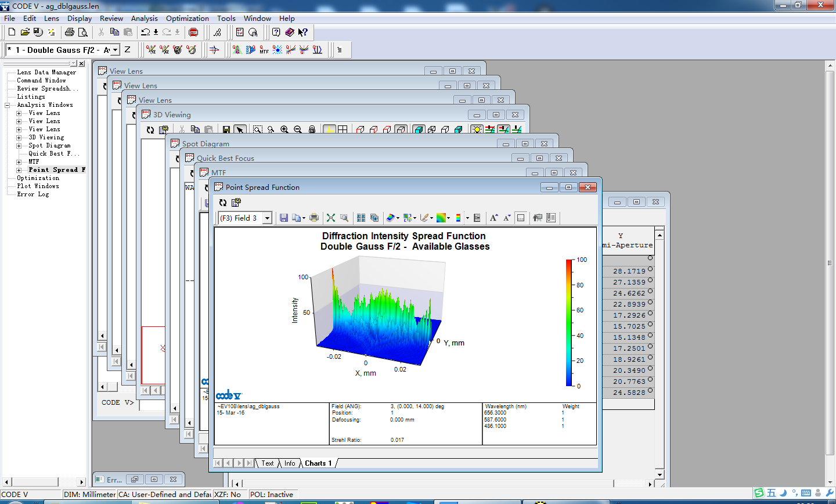
Task: Open the paintbrush style dropdown arrow
Action: pyautogui.click(x=431, y=218)
